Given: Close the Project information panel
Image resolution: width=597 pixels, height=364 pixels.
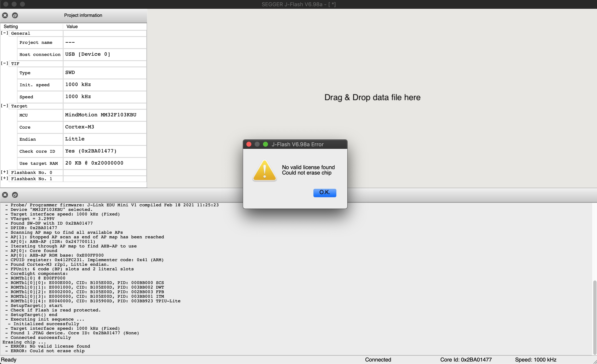Looking at the screenshot, I should pyautogui.click(x=5, y=15).
